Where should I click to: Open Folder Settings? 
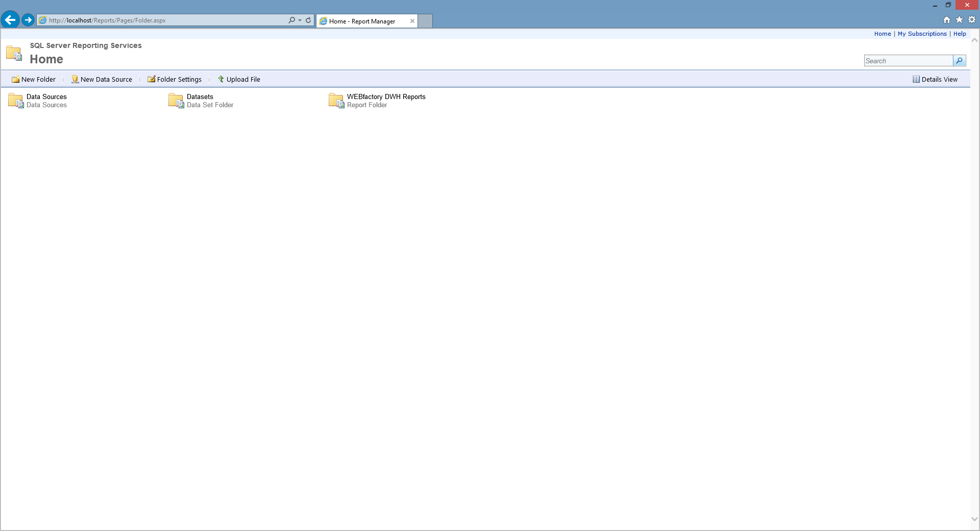click(x=175, y=79)
